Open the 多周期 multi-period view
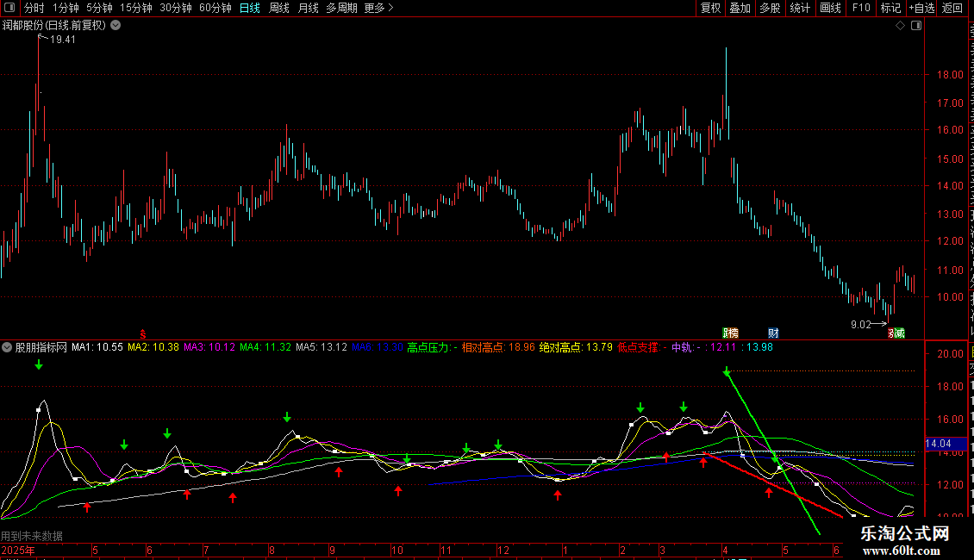This screenshot has width=974, height=560. 341,8
